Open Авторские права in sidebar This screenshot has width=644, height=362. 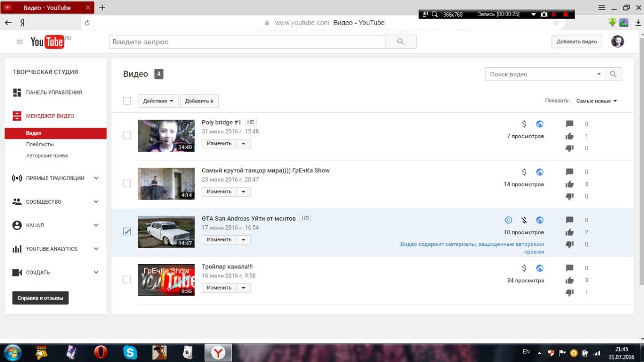pos(47,156)
